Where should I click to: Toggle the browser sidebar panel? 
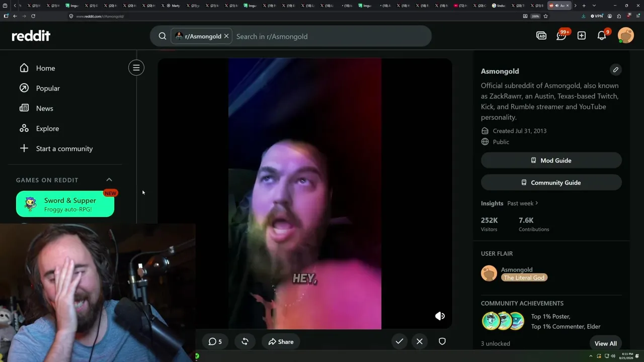pyautogui.click(x=6, y=16)
